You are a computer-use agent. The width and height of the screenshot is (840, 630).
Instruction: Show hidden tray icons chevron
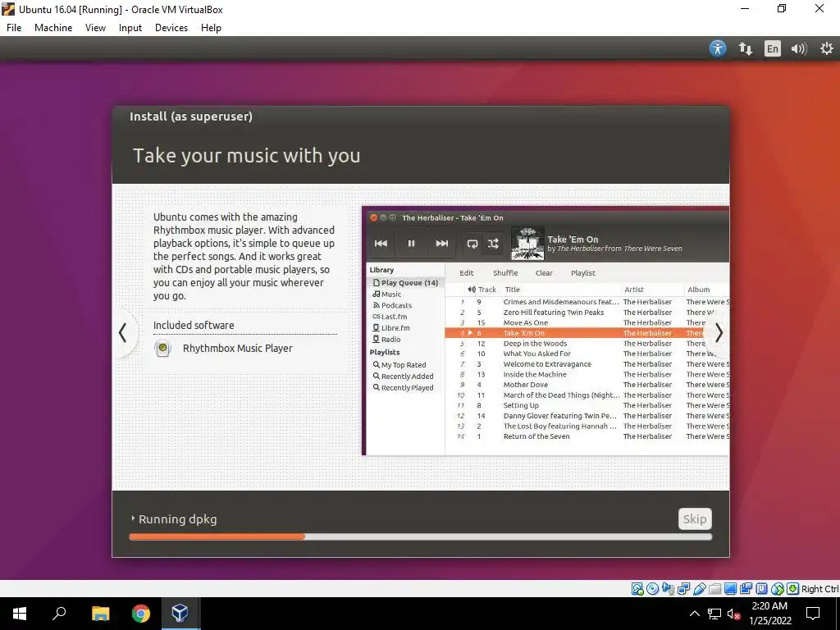694,614
